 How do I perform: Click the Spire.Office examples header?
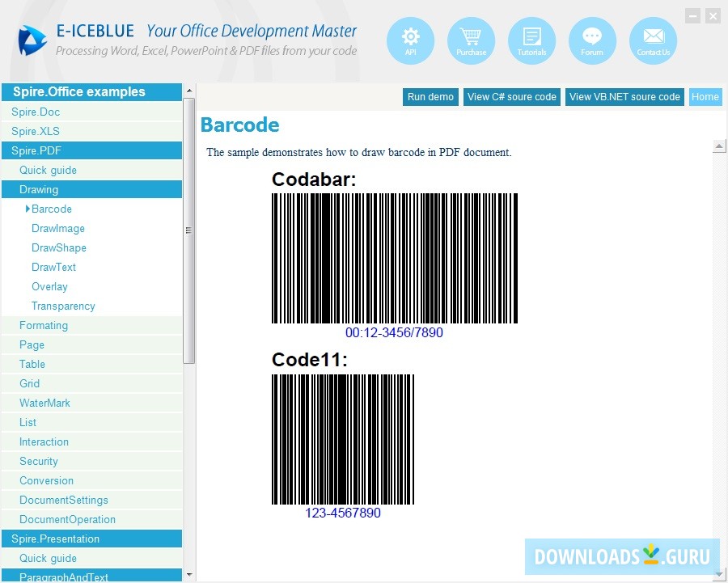coord(92,92)
